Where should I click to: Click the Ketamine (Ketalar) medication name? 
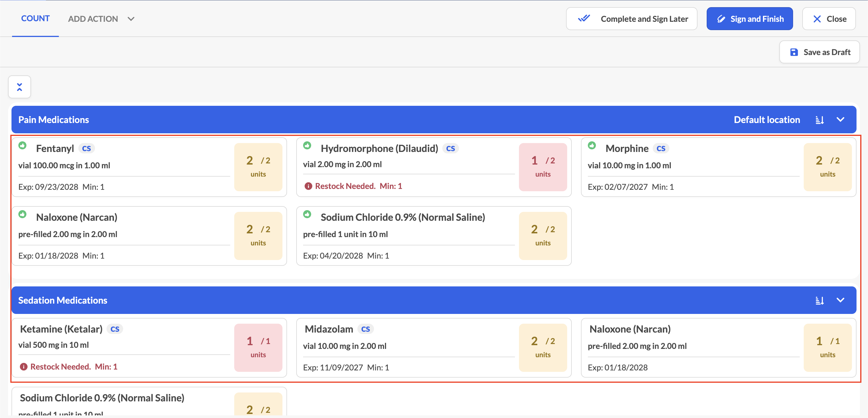pos(61,329)
